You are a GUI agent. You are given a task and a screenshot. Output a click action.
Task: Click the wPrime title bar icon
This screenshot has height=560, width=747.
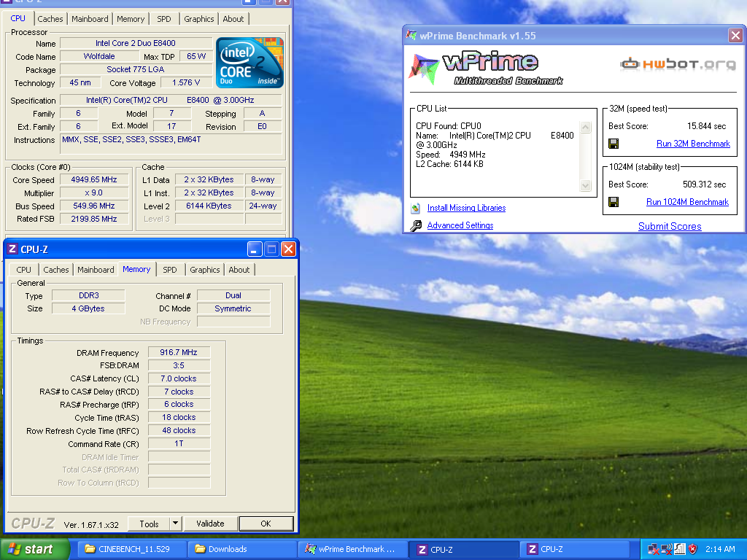pyautogui.click(x=411, y=35)
